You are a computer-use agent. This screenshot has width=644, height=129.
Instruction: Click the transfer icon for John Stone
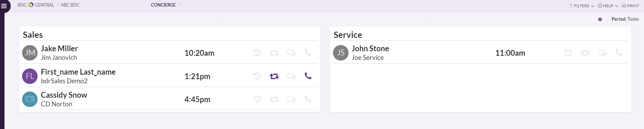coord(585,53)
